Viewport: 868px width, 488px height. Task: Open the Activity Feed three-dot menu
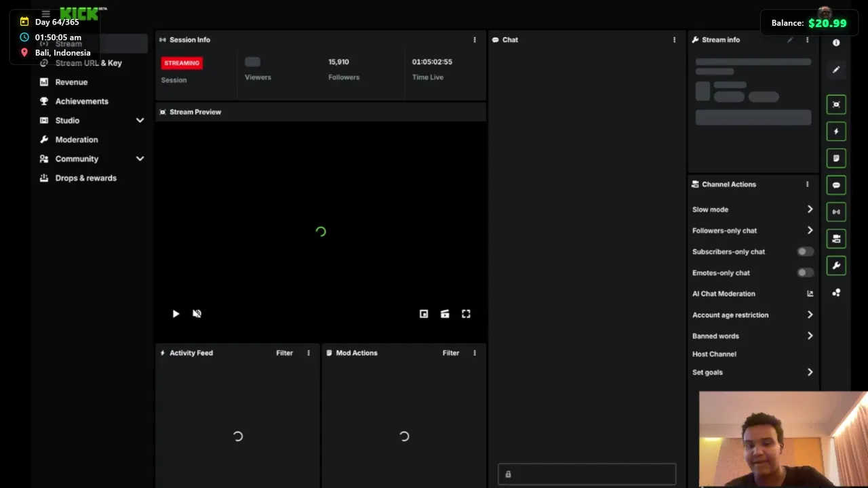309,353
